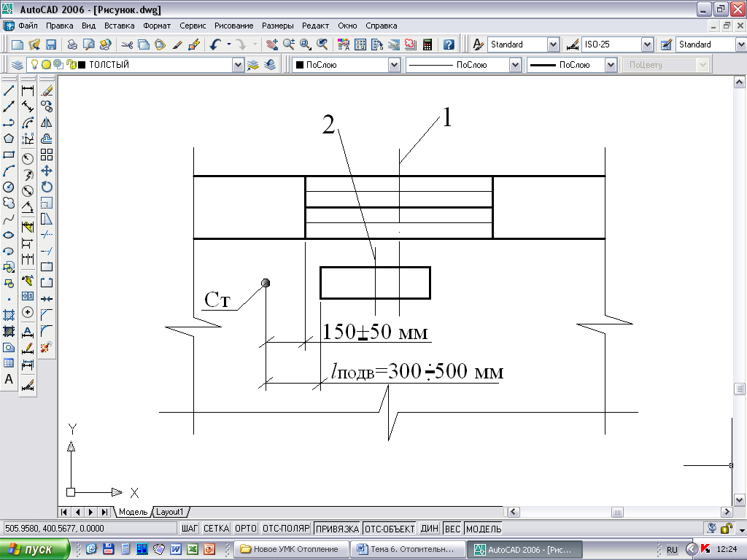Open the Файл menu
This screenshot has height=560, width=747.
click(28, 26)
